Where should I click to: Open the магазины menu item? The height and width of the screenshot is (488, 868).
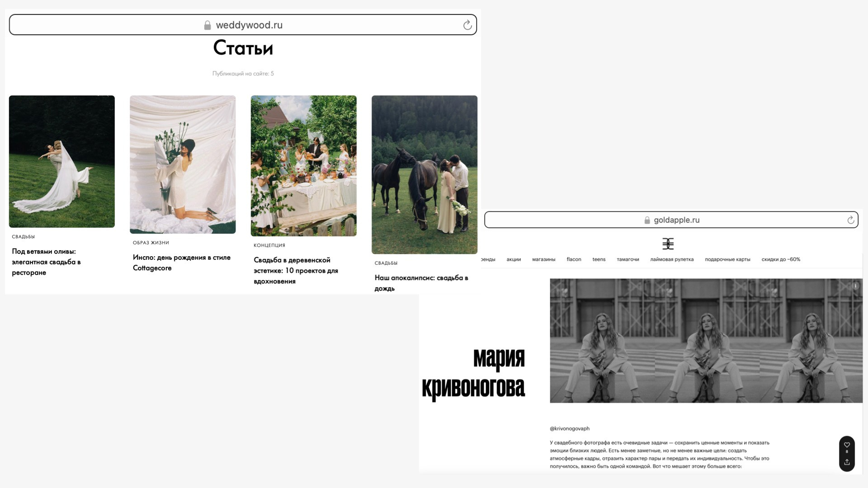coord(543,259)
